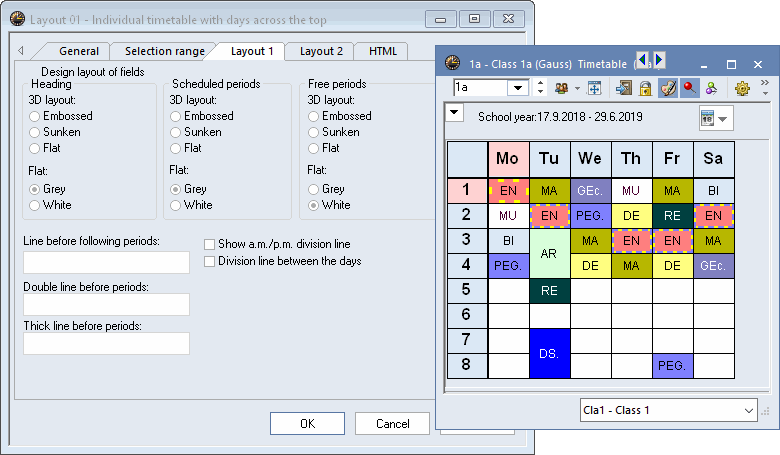This screenshot has width=780, height=455.
Task: Open the gear settings icon in timetable toolbar
Action: pyautogui.click(x=742, y=88)
